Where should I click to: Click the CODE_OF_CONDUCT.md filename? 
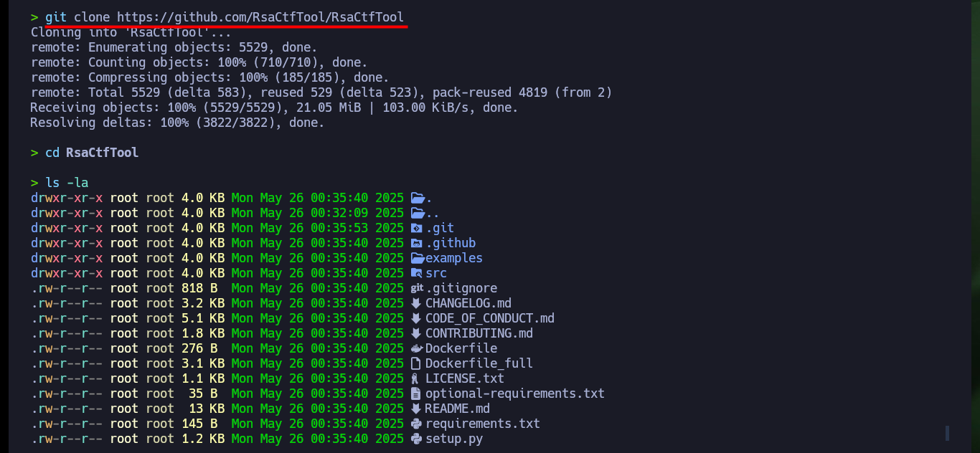tap(490, 318)
